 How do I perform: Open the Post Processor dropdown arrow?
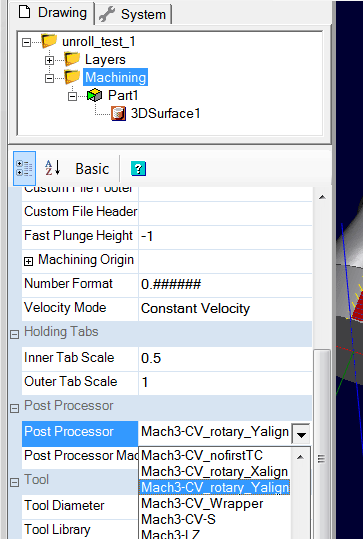[x=301, y=434]
